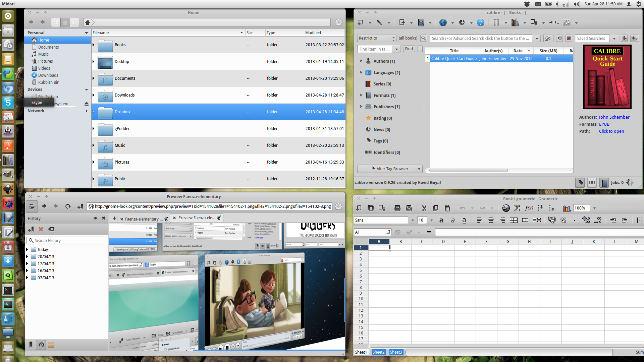Click Go! button in calibre search
This screenshot has width=644, height=362.
coord(548,38)
